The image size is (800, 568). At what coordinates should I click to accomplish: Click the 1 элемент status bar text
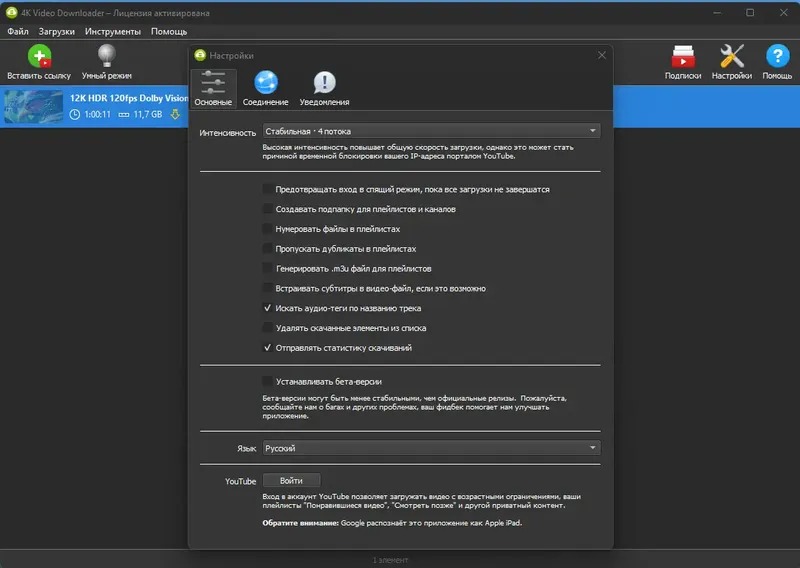coord(390,560)
